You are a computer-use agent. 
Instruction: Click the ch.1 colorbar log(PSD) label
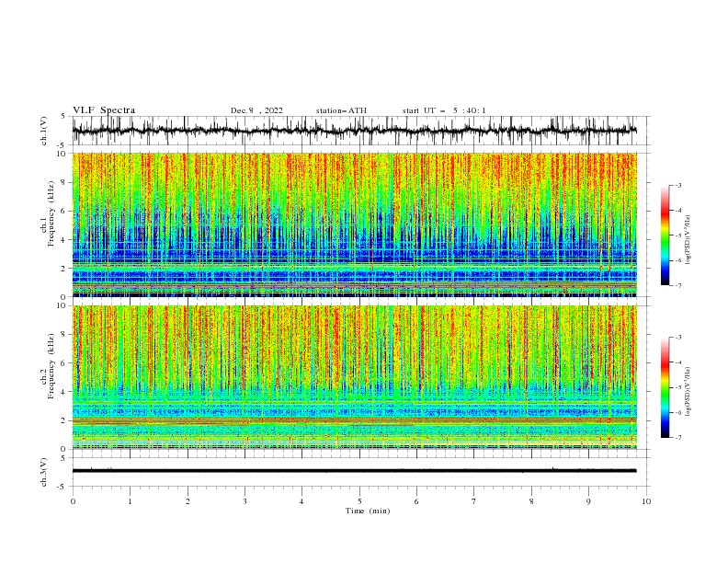point(688,240)
